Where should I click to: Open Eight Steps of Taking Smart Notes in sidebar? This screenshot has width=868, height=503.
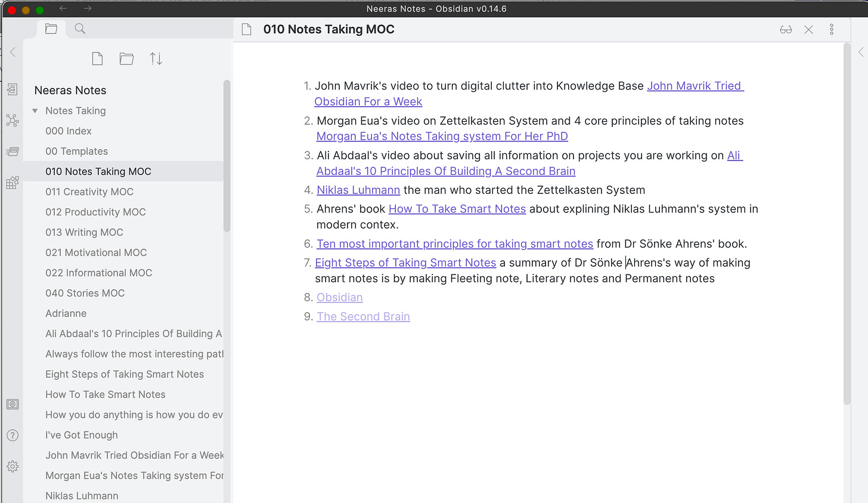(123, 374)
